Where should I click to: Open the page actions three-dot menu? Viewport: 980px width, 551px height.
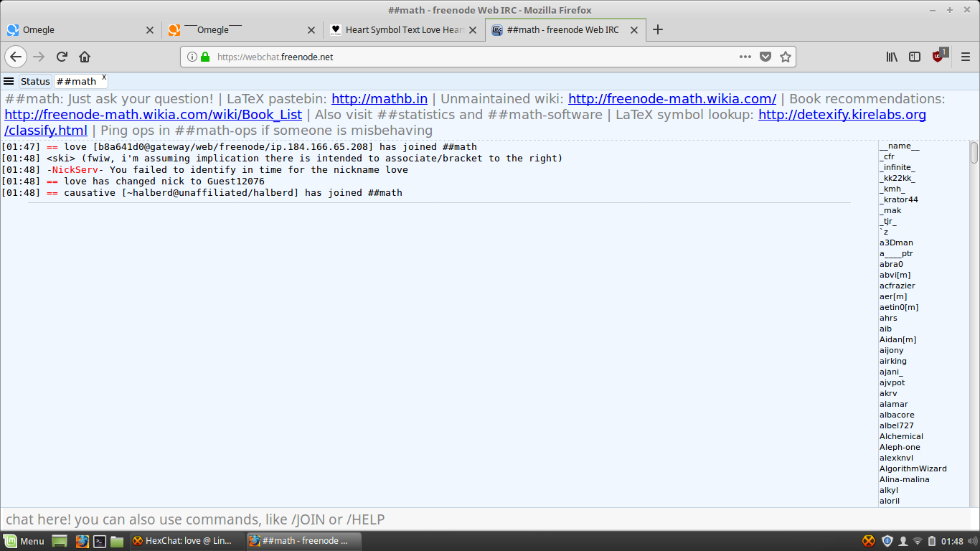click(x=745, y=57)
